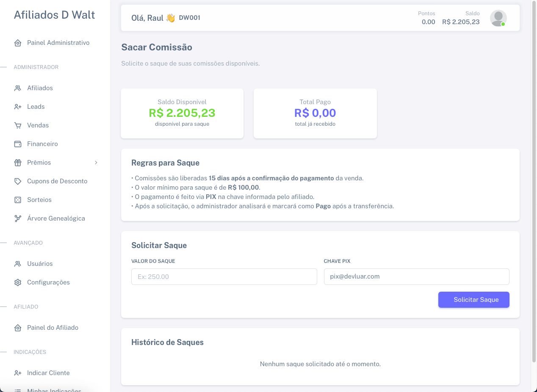
Task: Click the Chave PIX input field
Action: [x=416, y=276]
